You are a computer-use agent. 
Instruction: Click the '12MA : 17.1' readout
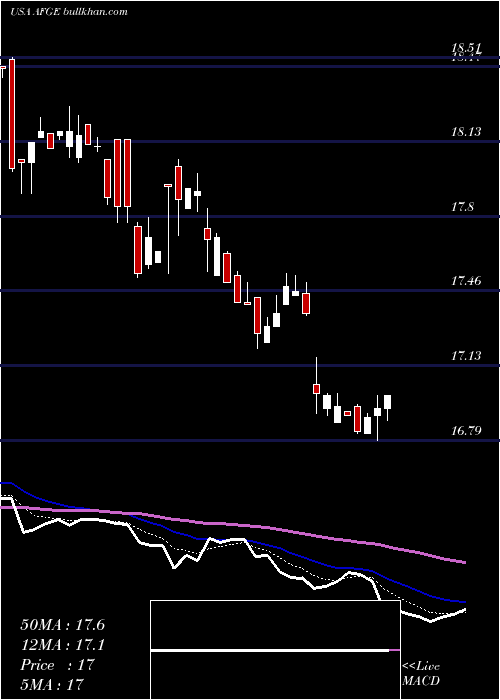[x=62, y=645]
